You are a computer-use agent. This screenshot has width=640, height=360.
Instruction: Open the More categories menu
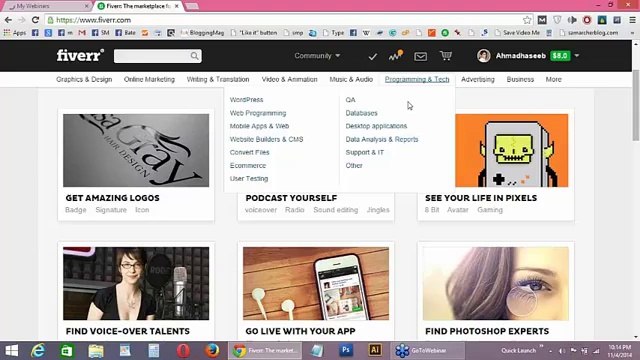tap(553, 79)
